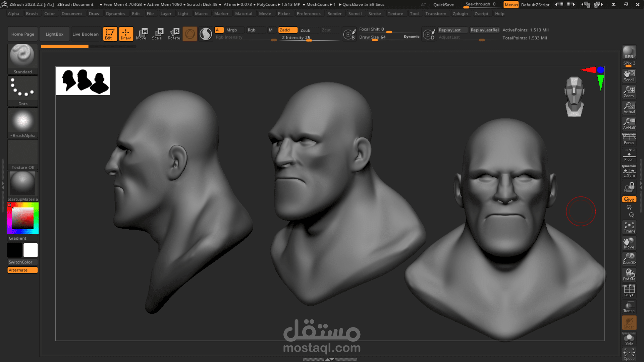Toggle Perspective distortion with Persp
The height and width of the screenshot is (362, 644).
629,139
